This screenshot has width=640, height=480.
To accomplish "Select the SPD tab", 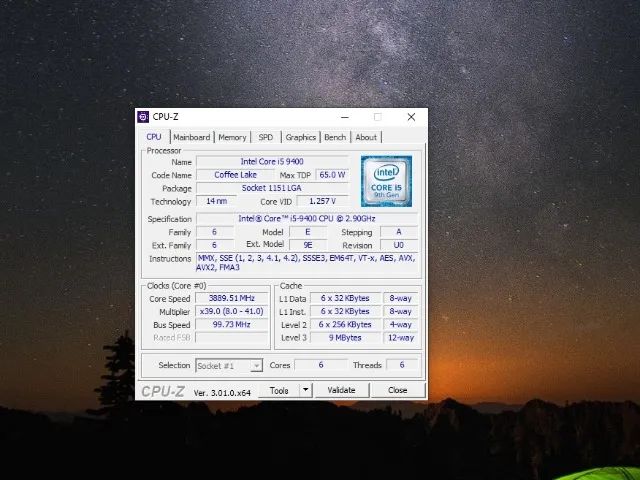I will pos(266,137).
